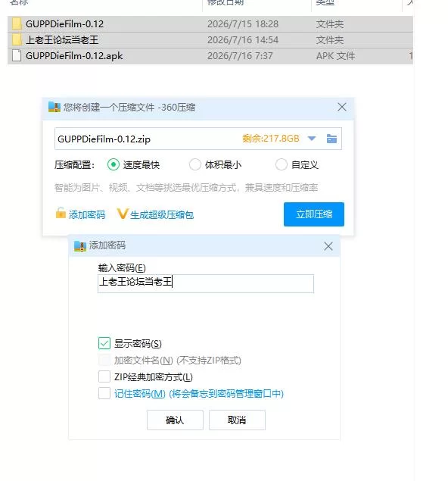The image size is (448, 481).
Task: Tick the 记住密码 checkbox
Action: (x=104, y=393)
